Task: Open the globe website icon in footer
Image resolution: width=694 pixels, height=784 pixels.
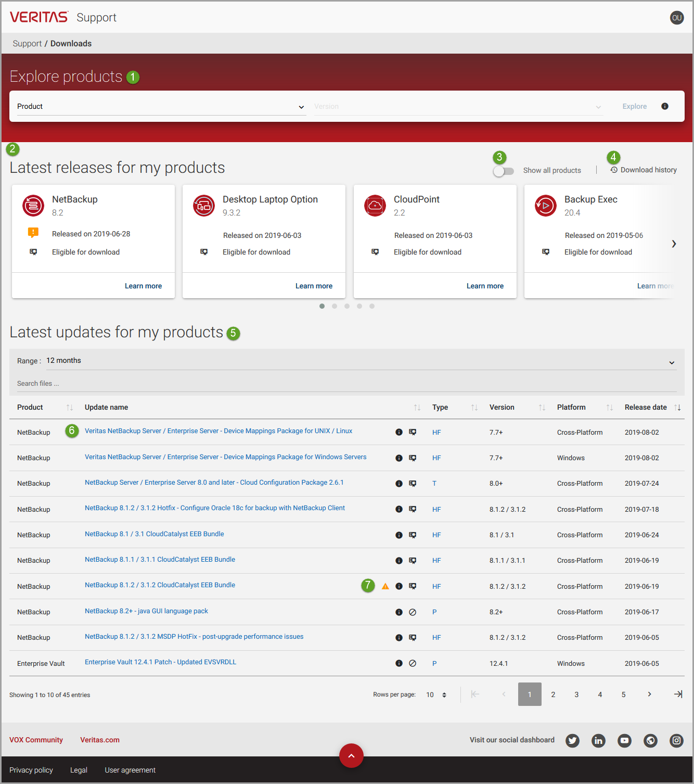Action: [x=651, y=740]
